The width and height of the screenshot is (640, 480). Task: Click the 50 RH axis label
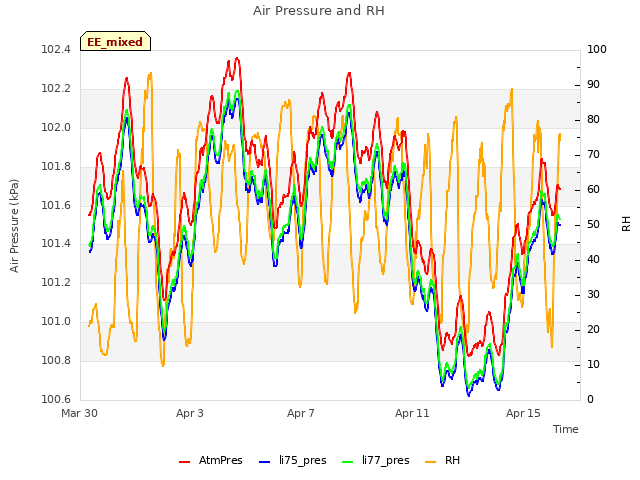pos(593,225)
